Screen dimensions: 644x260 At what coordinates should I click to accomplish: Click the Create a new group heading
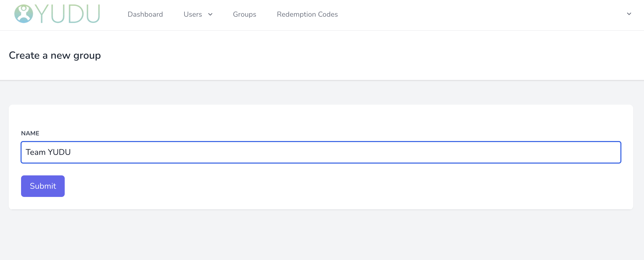[x=55, y=55]
